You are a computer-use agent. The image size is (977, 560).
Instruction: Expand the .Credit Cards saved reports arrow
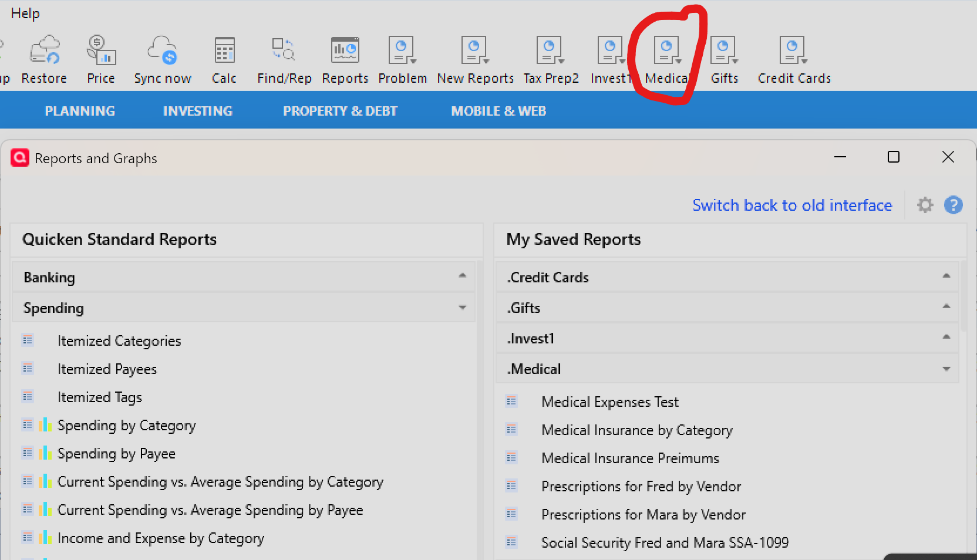946,276
